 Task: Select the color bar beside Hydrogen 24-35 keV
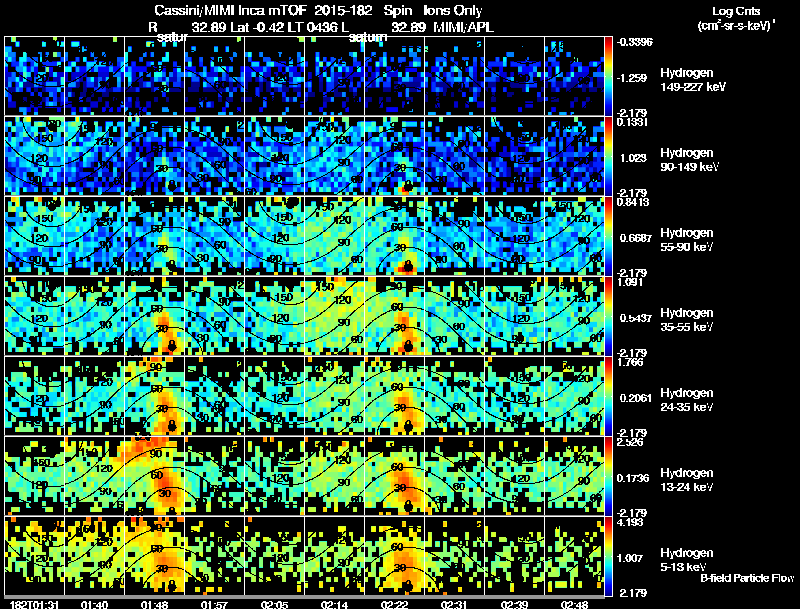[x=608, y=396]
